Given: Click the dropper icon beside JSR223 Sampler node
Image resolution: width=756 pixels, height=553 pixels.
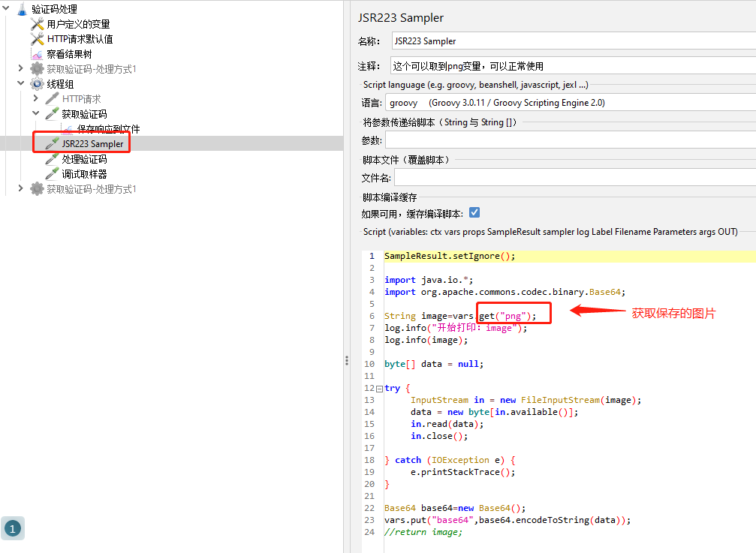Looking at the screenshot, I should point(52,143).
